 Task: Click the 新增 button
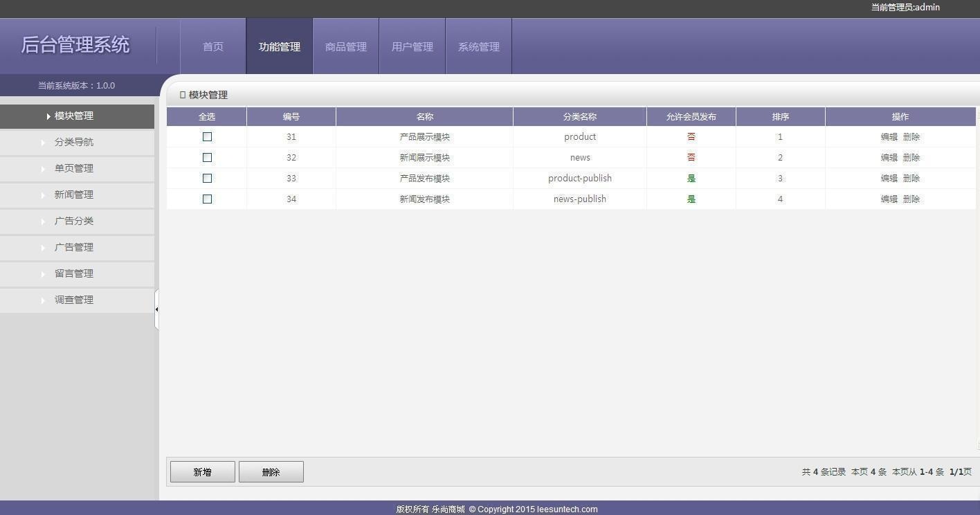pyautogui.click(x=203, y=472)
